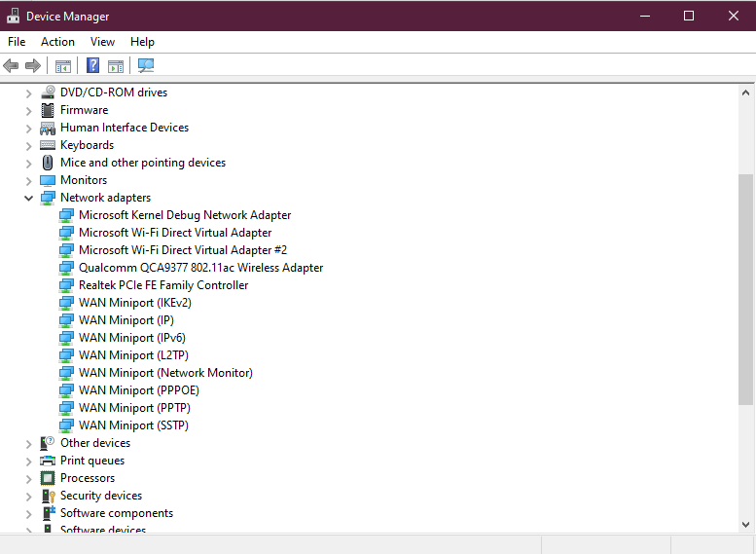Collapse the Network adapters node
The height and width of the screenshot is (554, 756).
pyautogui.click(x=28, y=198)
